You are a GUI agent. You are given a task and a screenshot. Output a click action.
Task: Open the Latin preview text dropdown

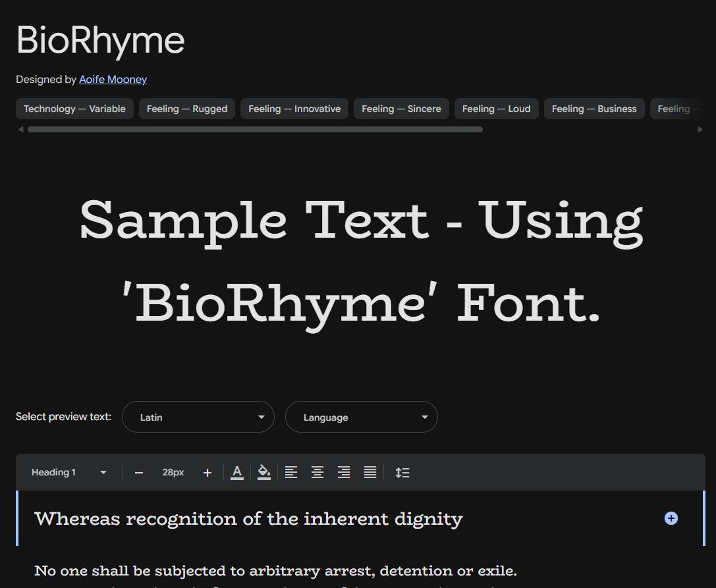click(198, 417)
